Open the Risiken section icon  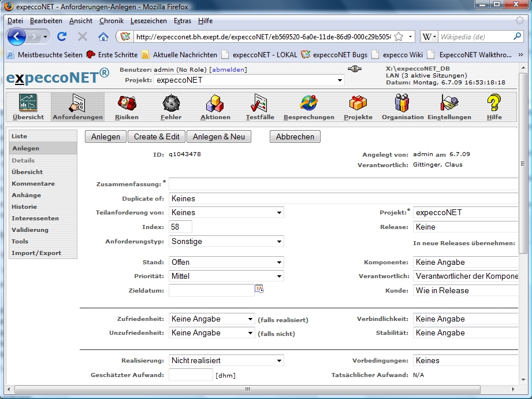pos(127,104)
